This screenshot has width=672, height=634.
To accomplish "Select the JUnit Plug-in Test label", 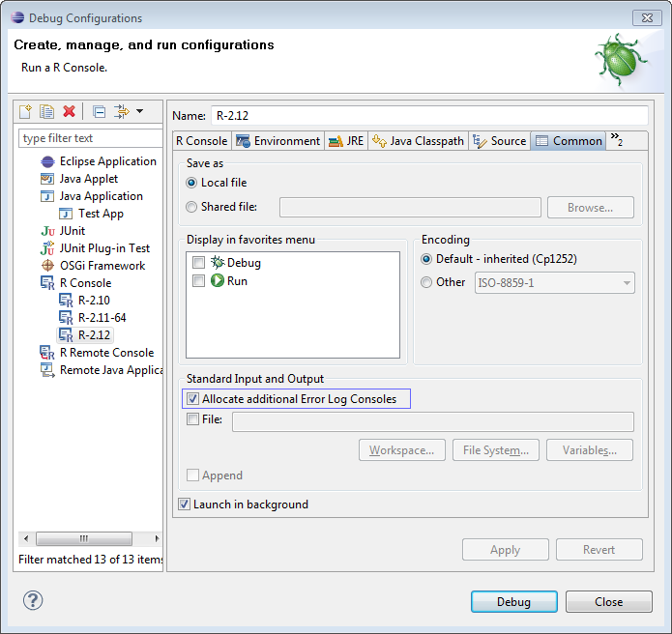I will (x=104, y=248).
